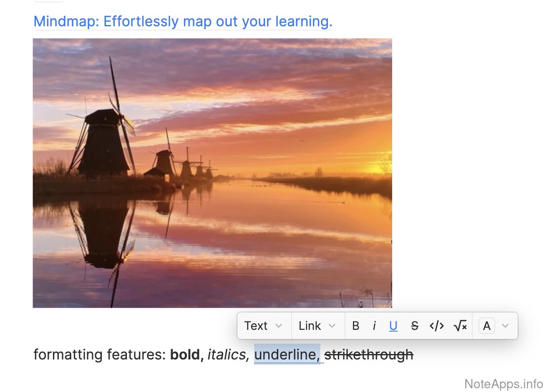Apply strikethrough using the S icon
The height and width of the screenshot is (392, 544).
(x=414, y=326)
